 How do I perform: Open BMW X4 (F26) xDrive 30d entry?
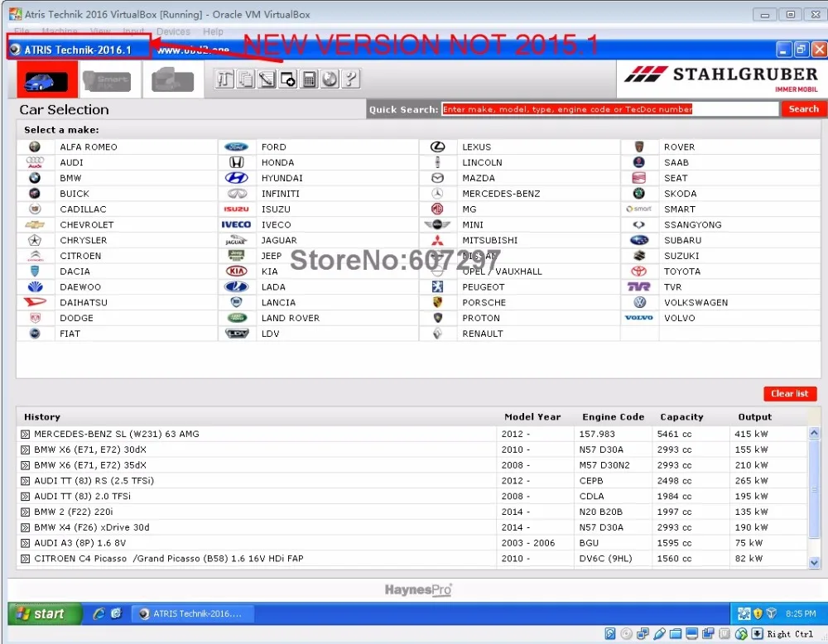pyautogui.click(x=92, y=527)
